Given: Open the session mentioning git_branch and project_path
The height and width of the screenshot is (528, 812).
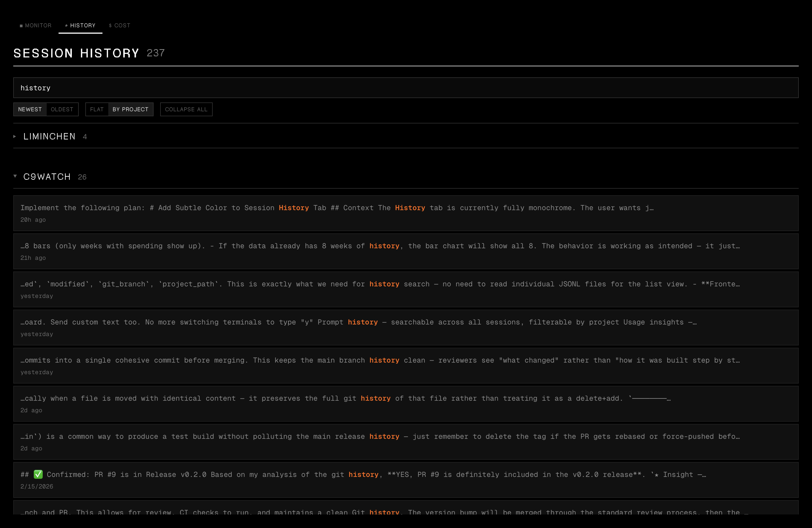Looking at the screenshot, I should [405, 289].
